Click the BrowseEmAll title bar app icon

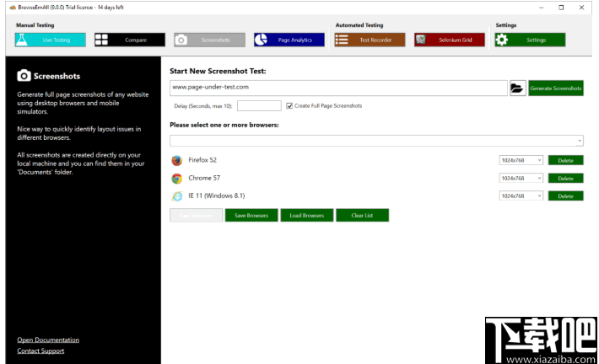[13, 8]
